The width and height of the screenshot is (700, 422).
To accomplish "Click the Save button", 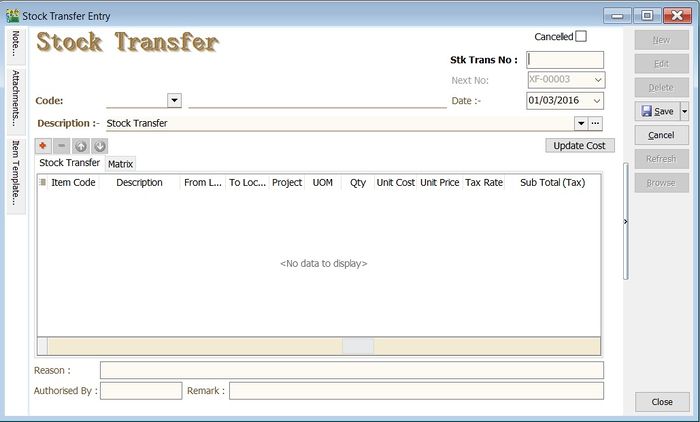I will (656, 111).
